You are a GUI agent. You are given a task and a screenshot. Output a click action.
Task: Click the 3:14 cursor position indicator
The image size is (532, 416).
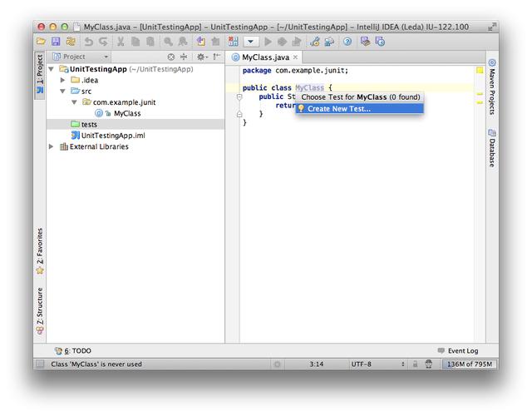tap(316, 364)
